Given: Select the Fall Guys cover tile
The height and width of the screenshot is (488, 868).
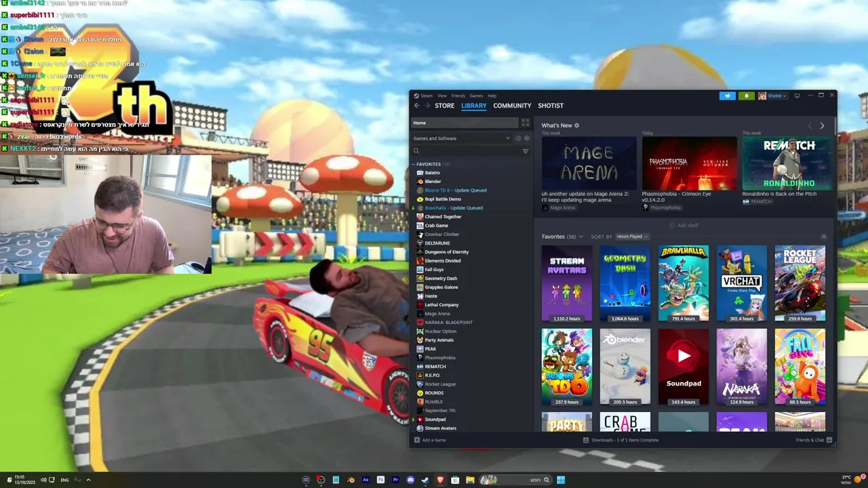Looking at the screenshot, I should pyautogui.click(x=800, y=367).
